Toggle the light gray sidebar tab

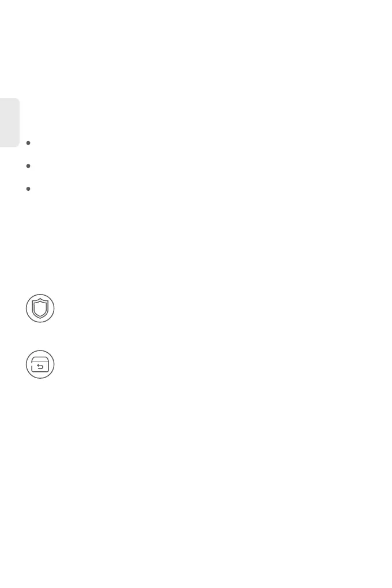coord(10,123)
